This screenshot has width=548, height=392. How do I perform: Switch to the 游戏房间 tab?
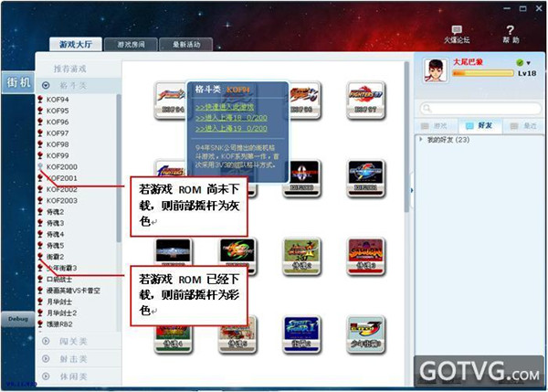(131, 45)
